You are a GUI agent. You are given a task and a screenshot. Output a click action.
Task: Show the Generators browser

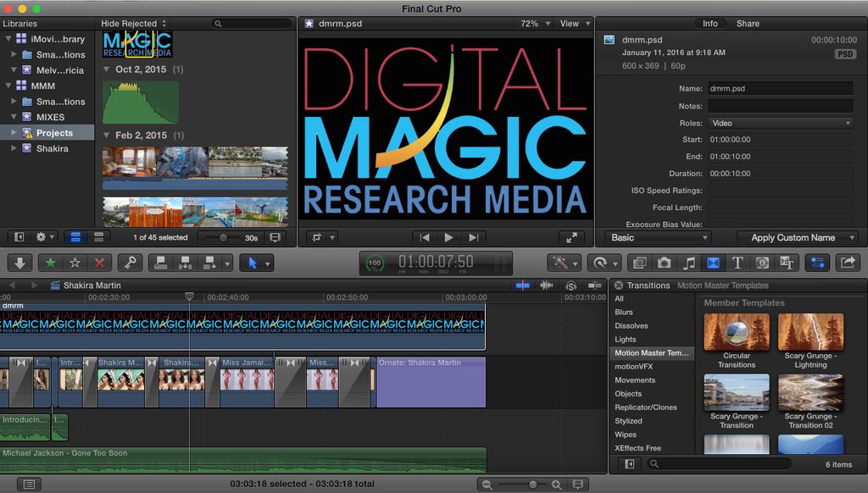(762, 263)
